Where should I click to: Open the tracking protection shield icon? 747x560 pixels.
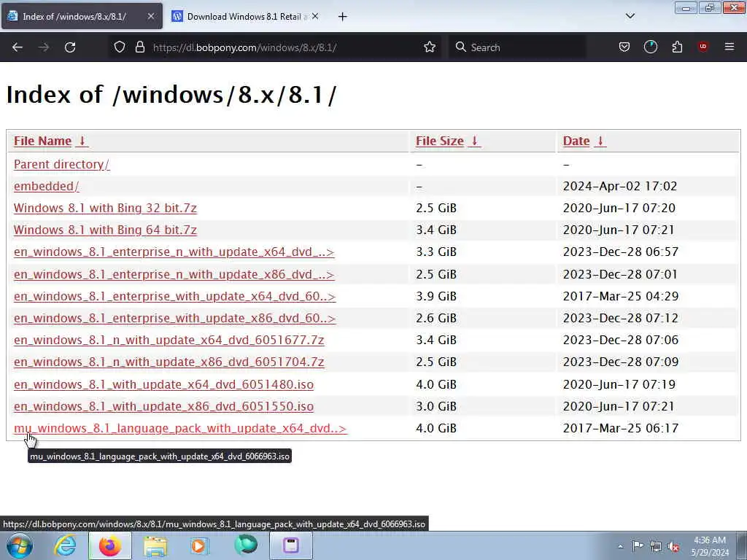tap(120, 47)
